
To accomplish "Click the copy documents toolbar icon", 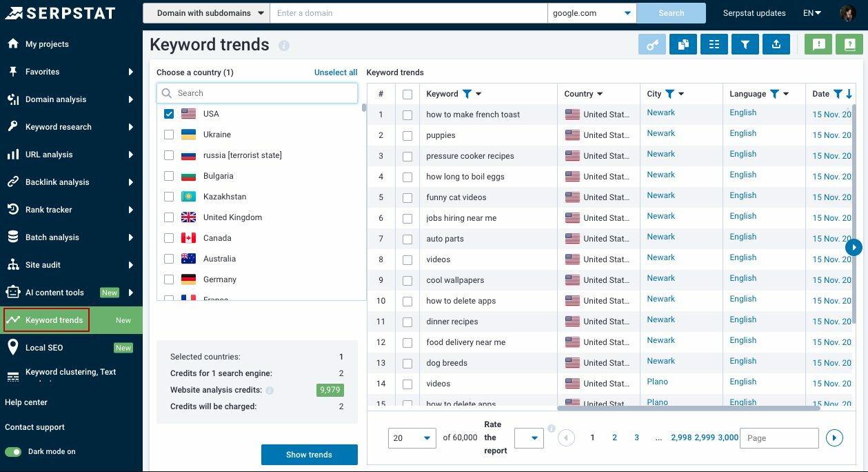I will 683,44.
